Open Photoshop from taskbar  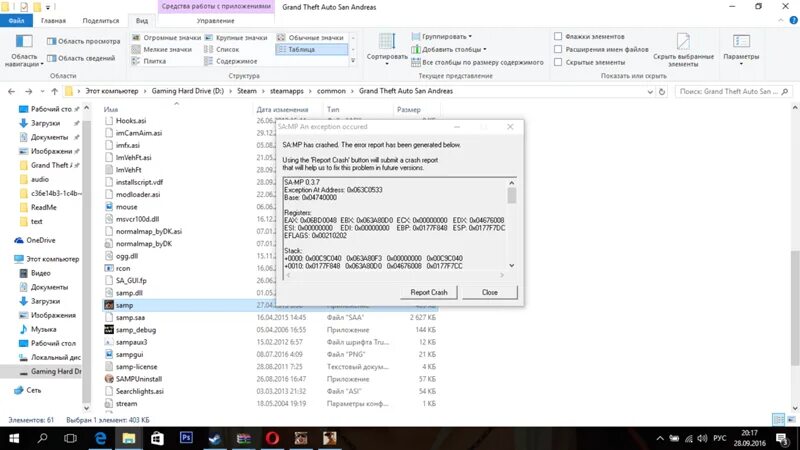point(186,438)
